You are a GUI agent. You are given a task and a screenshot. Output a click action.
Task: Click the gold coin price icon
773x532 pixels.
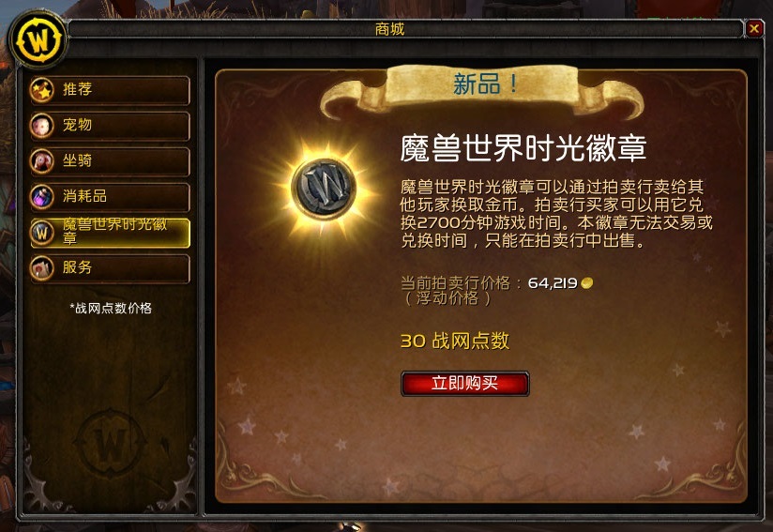pyautogui.click(x=586, y=283)
